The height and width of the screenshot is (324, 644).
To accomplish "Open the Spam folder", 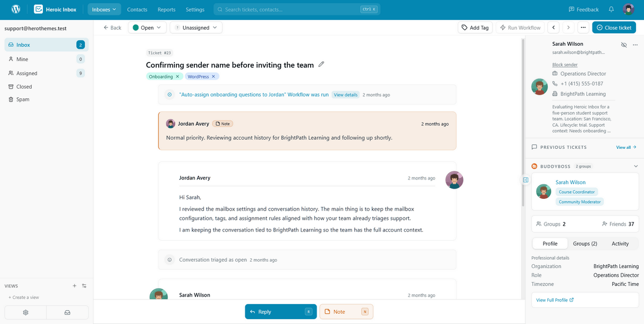I will 46,99.
